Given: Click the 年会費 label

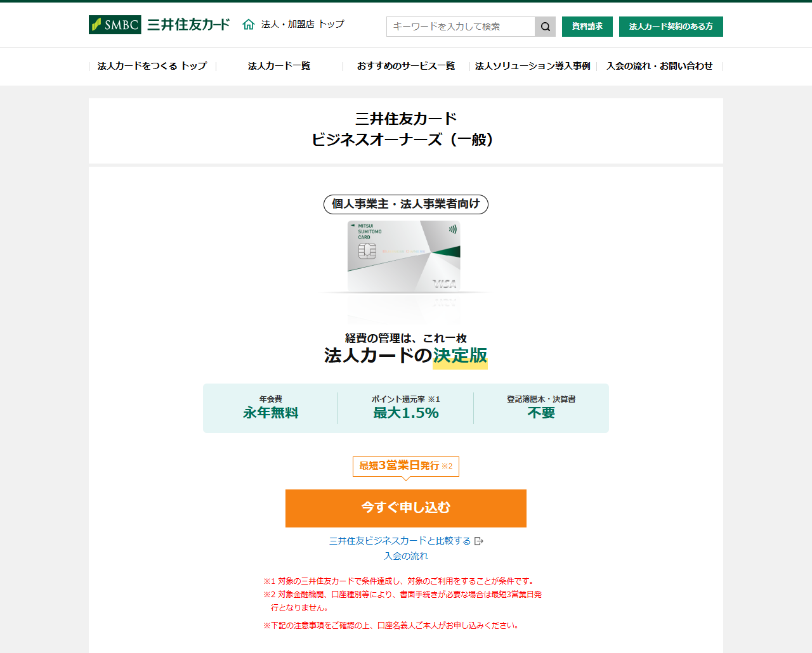Looking at the screenshot, I should [271, 399].
